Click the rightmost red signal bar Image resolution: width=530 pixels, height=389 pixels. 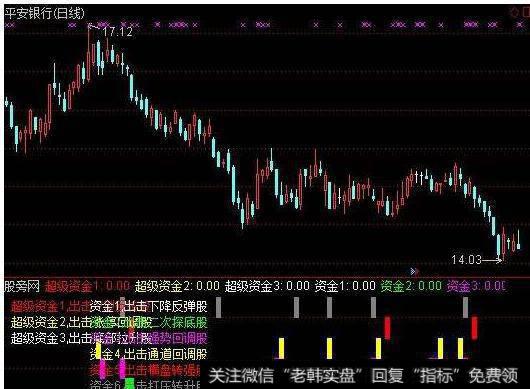(x=475, y=327)
